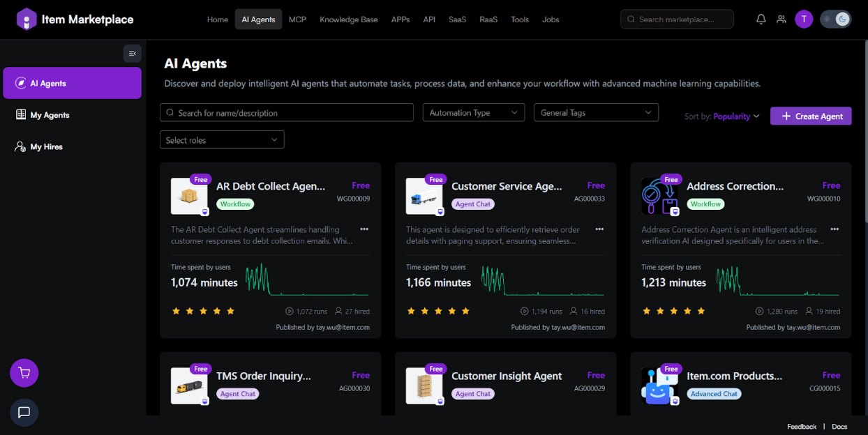
Task: Open the team users icon in header
Action: pos(781,20)
